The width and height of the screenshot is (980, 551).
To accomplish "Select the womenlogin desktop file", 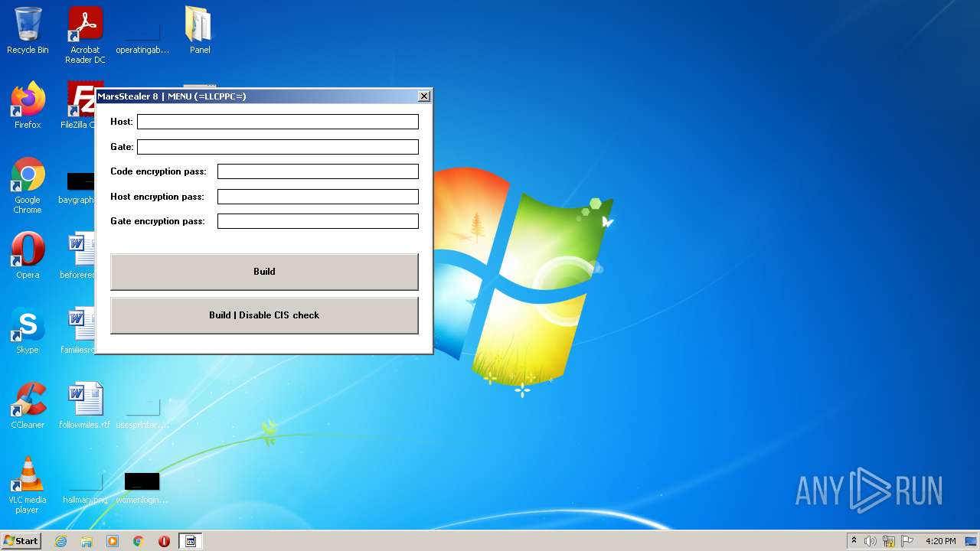I will click(x=142, y=488).
